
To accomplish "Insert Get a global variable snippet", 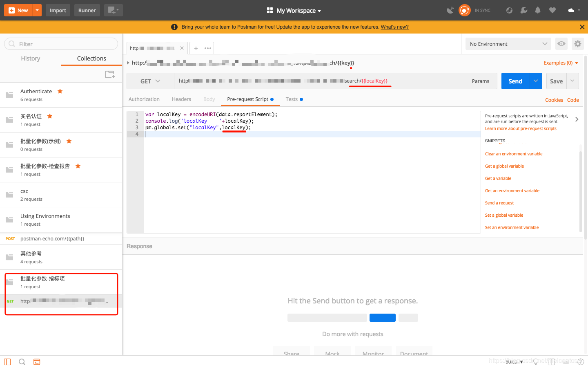I will [x=504, y=166].
